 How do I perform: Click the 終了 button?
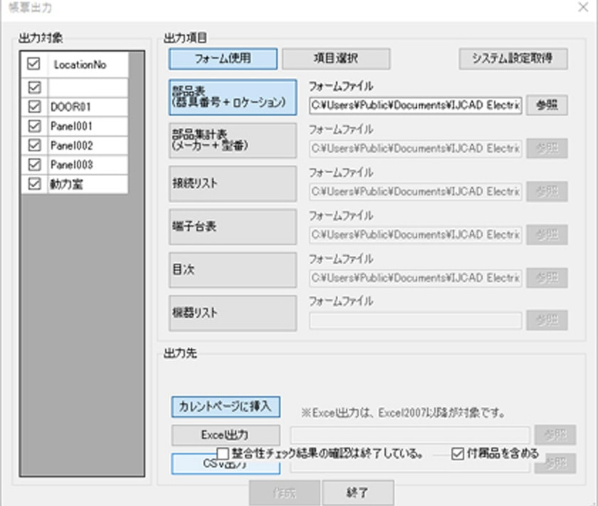click(358, 493)
